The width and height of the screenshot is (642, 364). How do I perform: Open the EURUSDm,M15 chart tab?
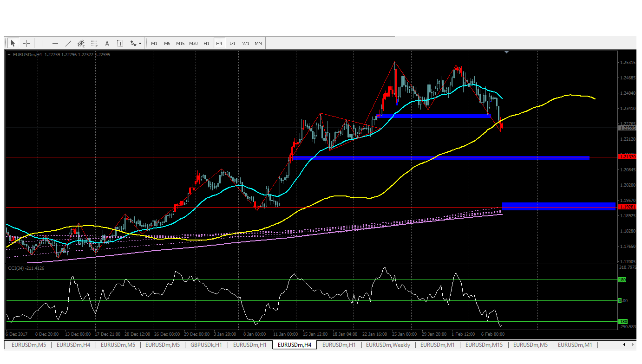tap(484, 345)
